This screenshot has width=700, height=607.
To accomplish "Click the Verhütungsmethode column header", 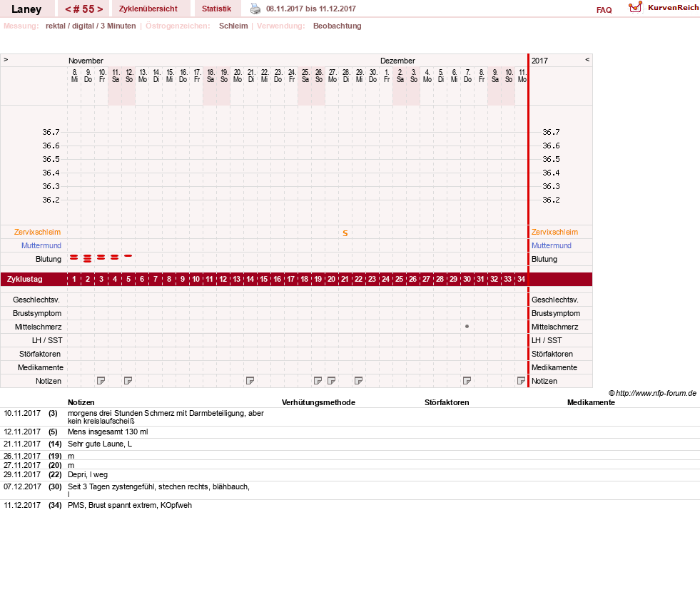I will [x=318, y=402].
